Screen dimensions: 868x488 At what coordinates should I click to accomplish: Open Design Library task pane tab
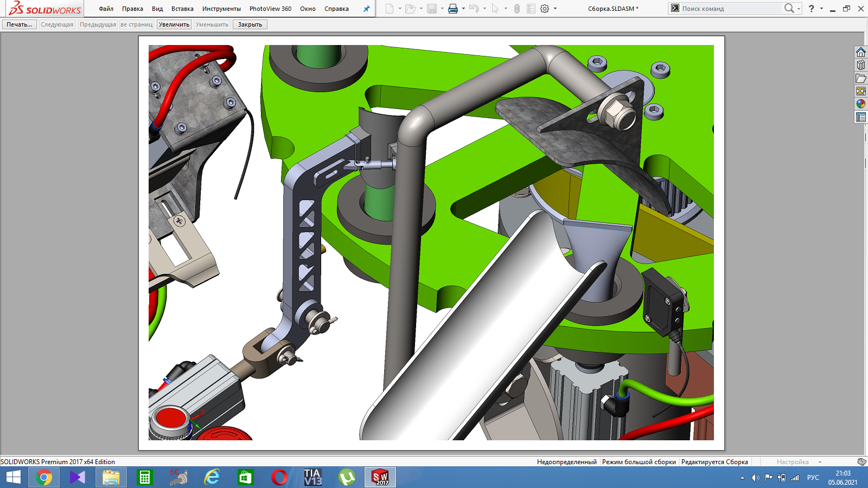click(x=861, y=65)
